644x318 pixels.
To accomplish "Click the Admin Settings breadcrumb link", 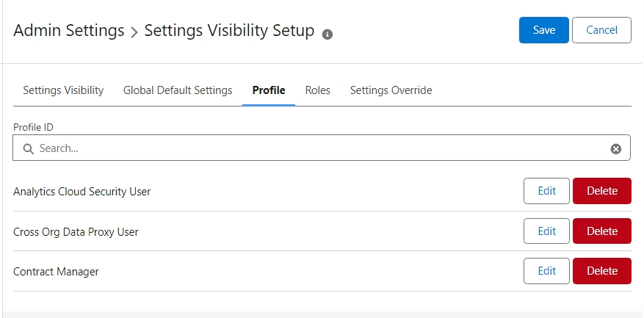I will point(69,31).
